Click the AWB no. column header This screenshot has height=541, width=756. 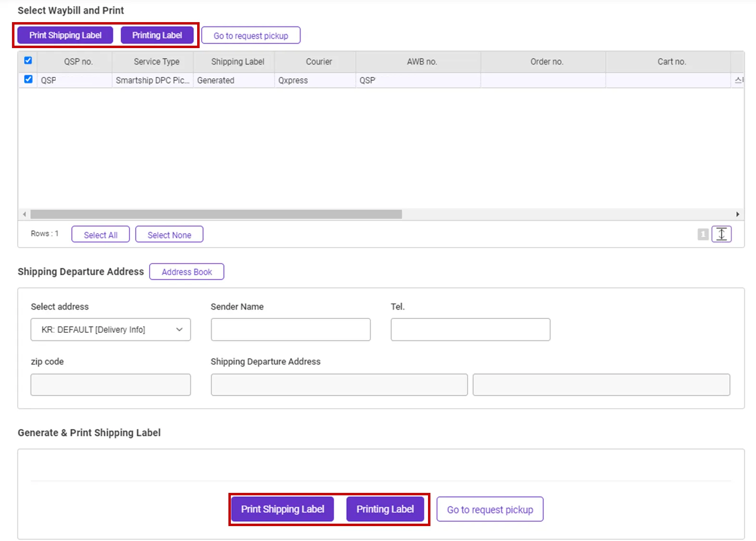[418, 62]
